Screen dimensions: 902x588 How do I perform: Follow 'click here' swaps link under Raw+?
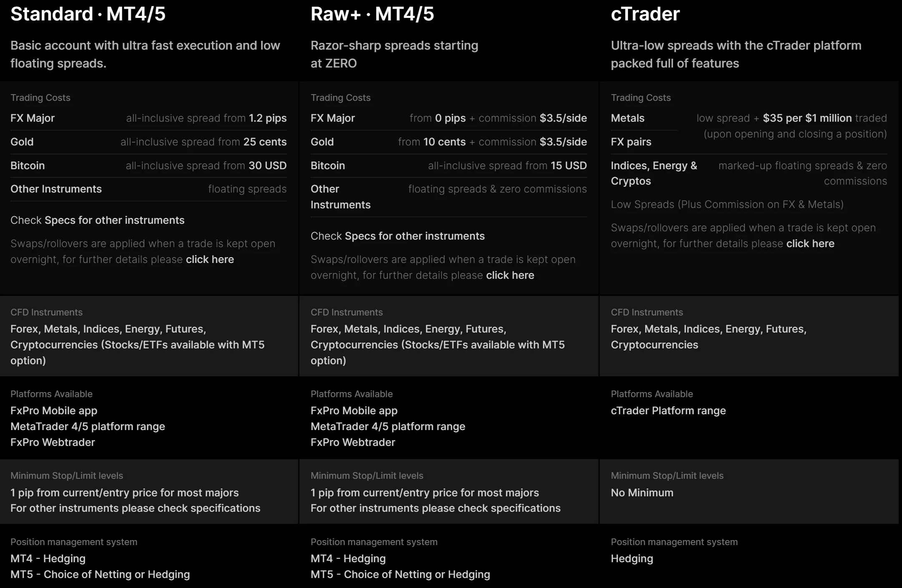pos(510,275)
